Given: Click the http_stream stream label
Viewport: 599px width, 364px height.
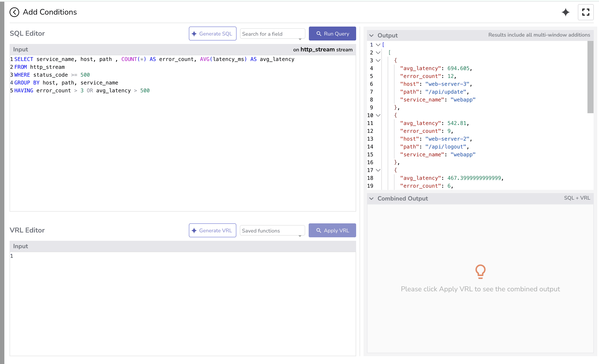Looking at the screenshot, I should pyautogui.click(x=317, y=50).
